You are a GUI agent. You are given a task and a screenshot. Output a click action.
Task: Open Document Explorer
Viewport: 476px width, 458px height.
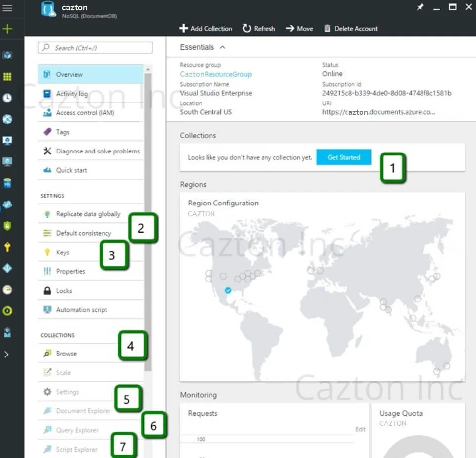(91, 410)
